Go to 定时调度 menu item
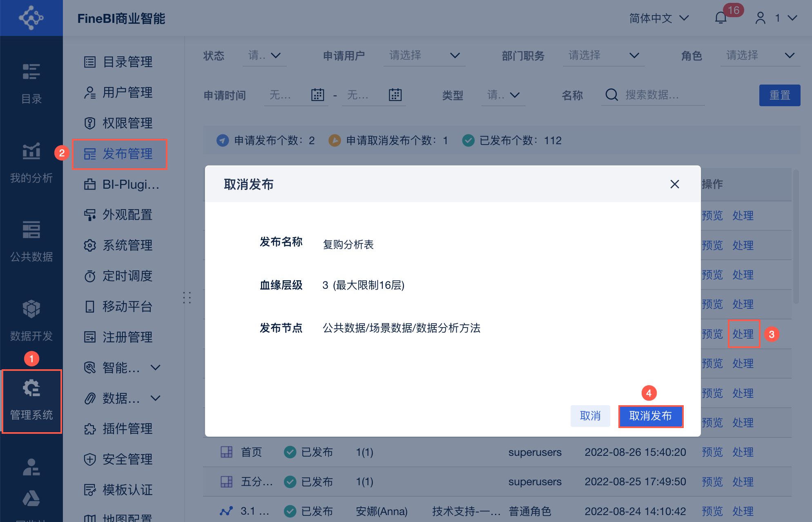 click(x=119, y=276)
